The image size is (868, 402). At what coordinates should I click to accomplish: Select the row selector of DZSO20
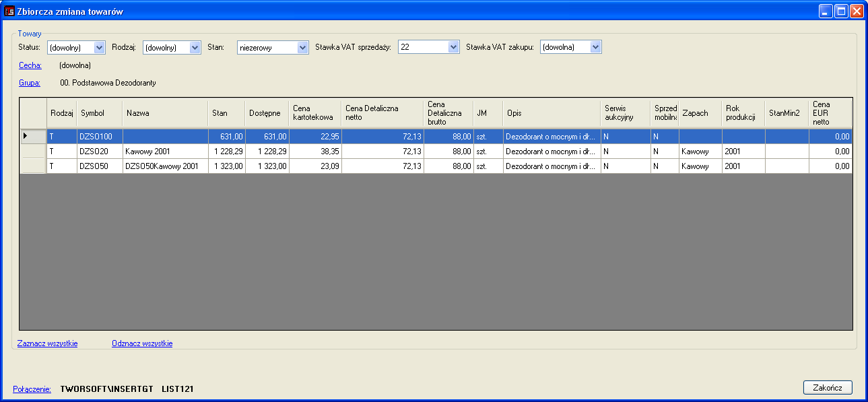tap(33, 151)
